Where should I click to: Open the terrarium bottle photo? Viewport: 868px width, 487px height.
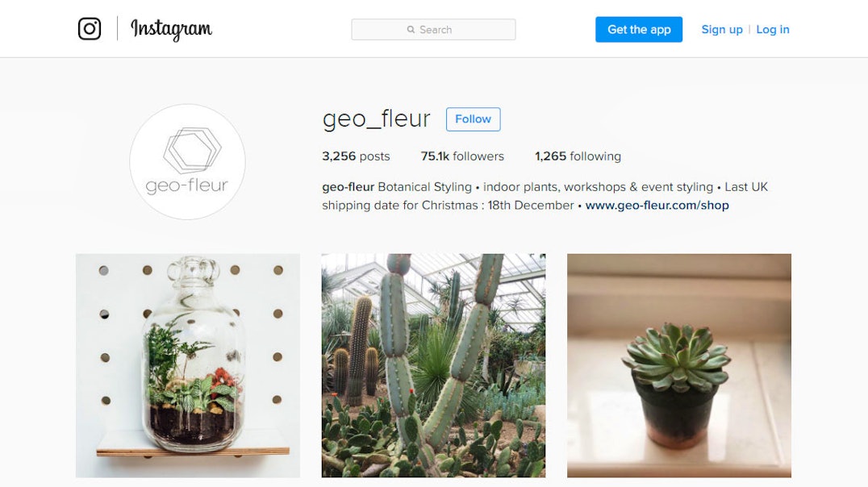[x=188, y=366]
